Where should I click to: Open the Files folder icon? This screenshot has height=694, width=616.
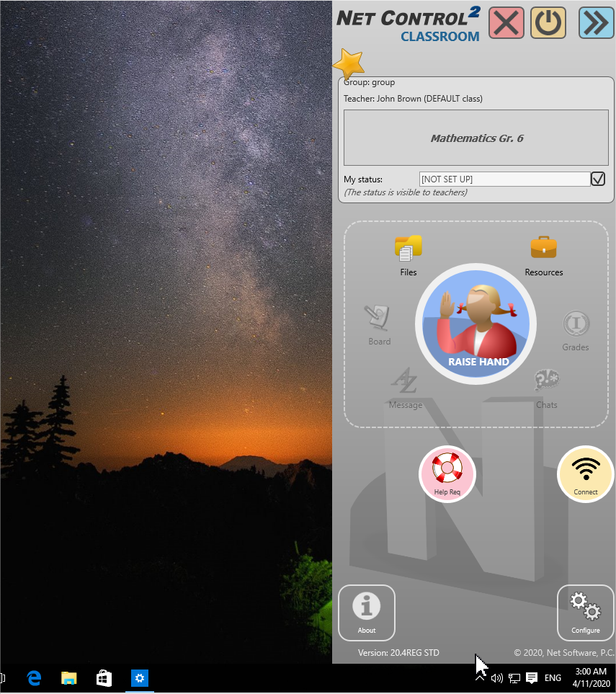click(408, 256)
